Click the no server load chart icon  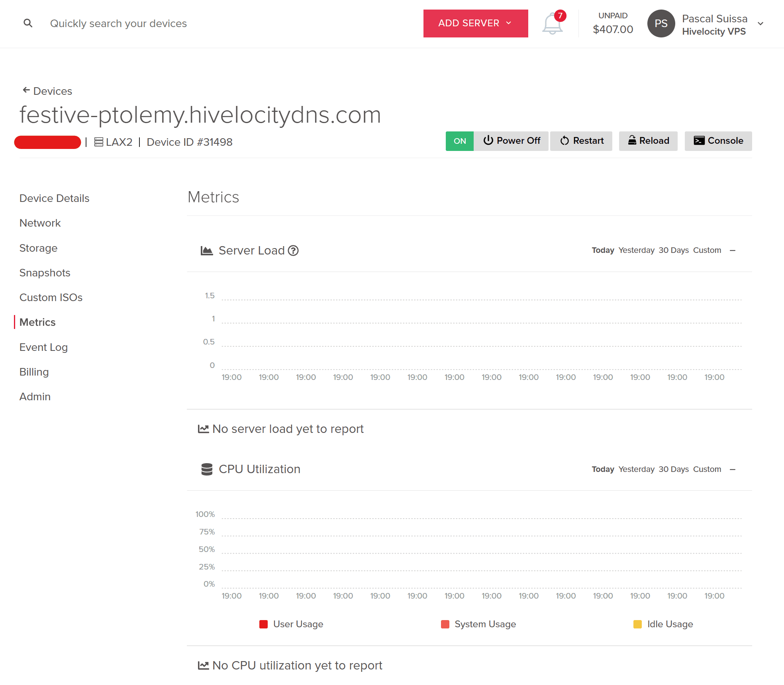(203, 429)
